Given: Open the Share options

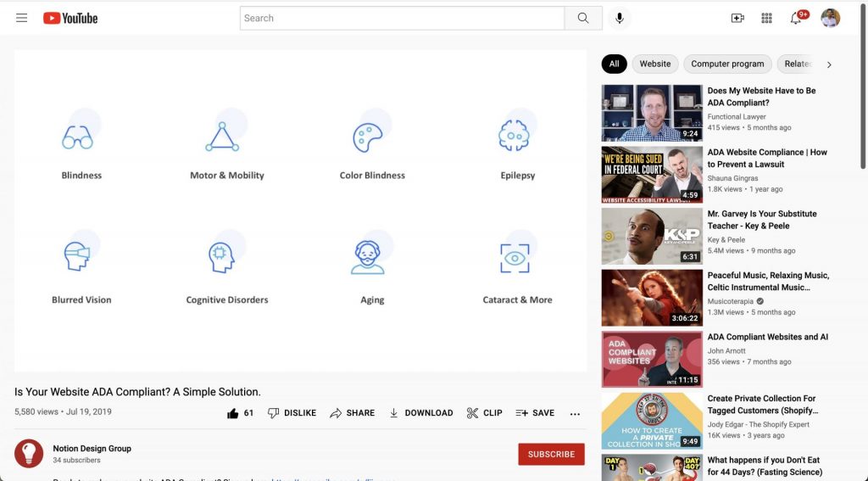Looking at the screenshot, I should [x=352, y=413].
